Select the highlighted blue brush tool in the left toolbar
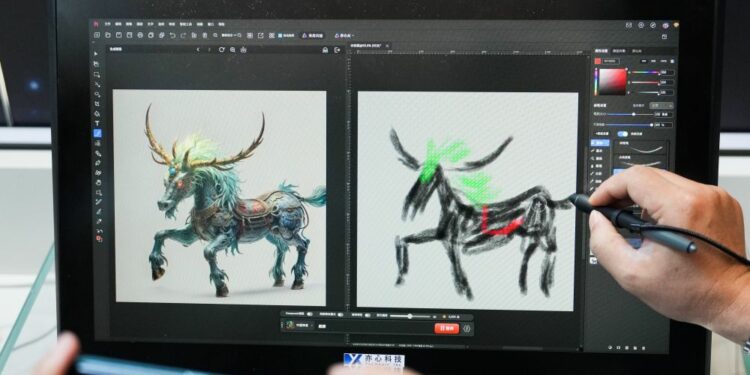Viewport: 750px width, 375px height. (98, 133)
